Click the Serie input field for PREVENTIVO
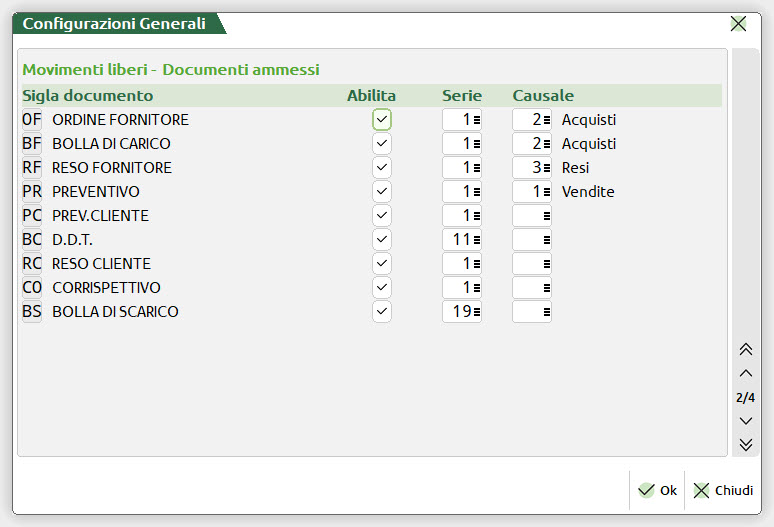 coord(457,192)
